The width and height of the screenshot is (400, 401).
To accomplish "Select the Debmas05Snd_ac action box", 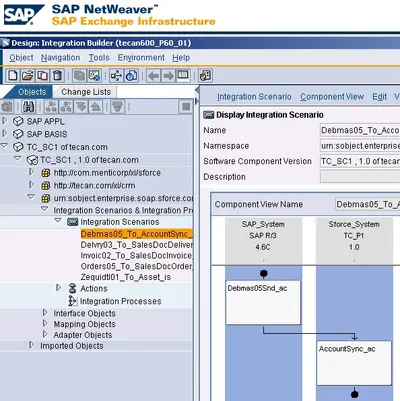I will tap(263, 303).
